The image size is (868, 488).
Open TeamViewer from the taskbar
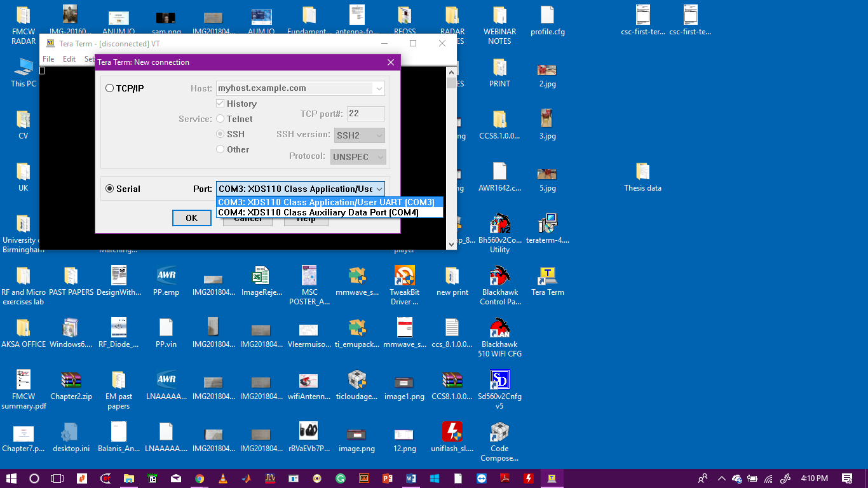(x=481, y=478)
